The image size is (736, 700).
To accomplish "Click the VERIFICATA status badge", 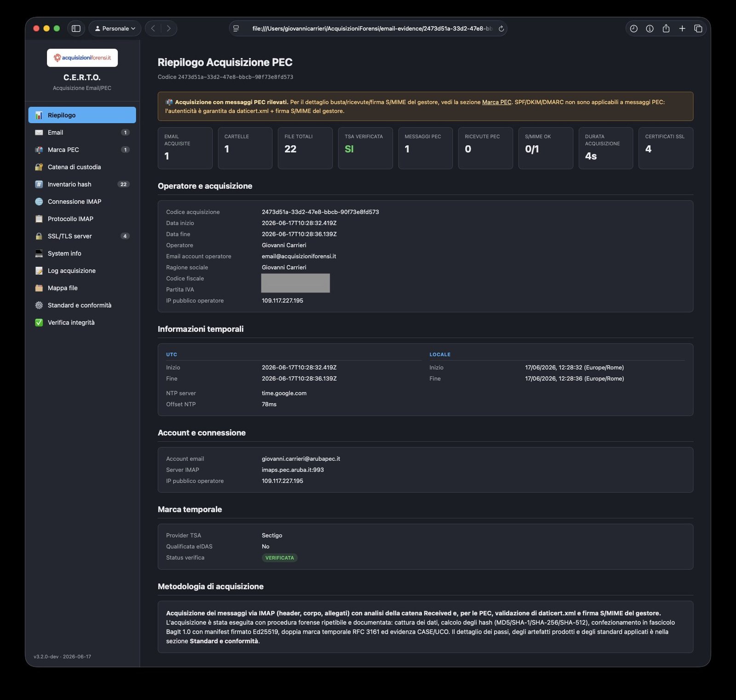I will coord(280,558).
